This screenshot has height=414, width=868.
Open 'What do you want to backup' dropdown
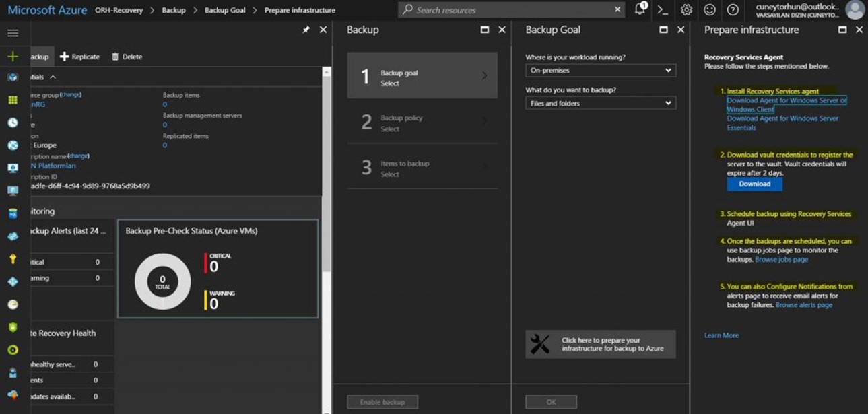click(601, 103)
